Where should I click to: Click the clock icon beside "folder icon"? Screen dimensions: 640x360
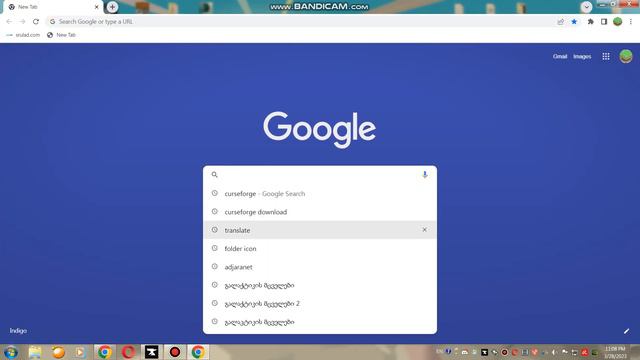click(x=214, y=248)
